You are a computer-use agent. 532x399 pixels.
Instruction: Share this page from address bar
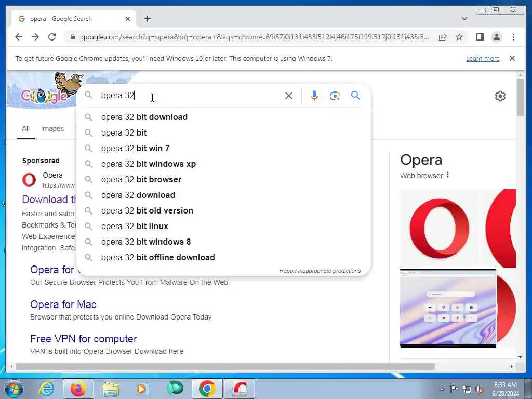pyautogui.click(x=443, y=37)
